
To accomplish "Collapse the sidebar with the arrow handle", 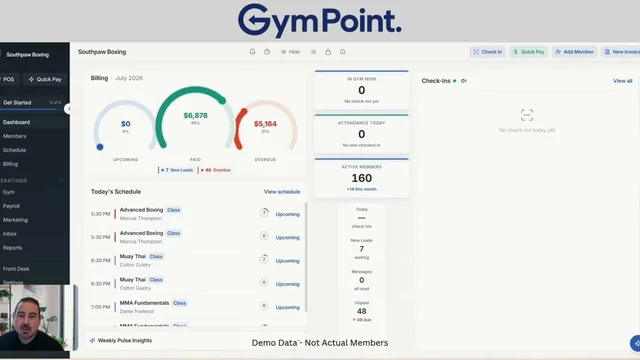I will pos(69,109).
